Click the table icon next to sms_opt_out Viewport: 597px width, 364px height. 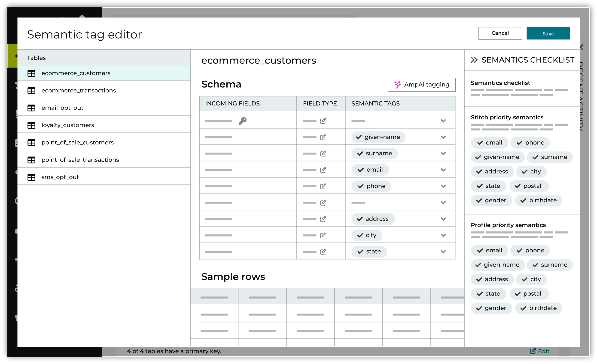pos(31,177)
